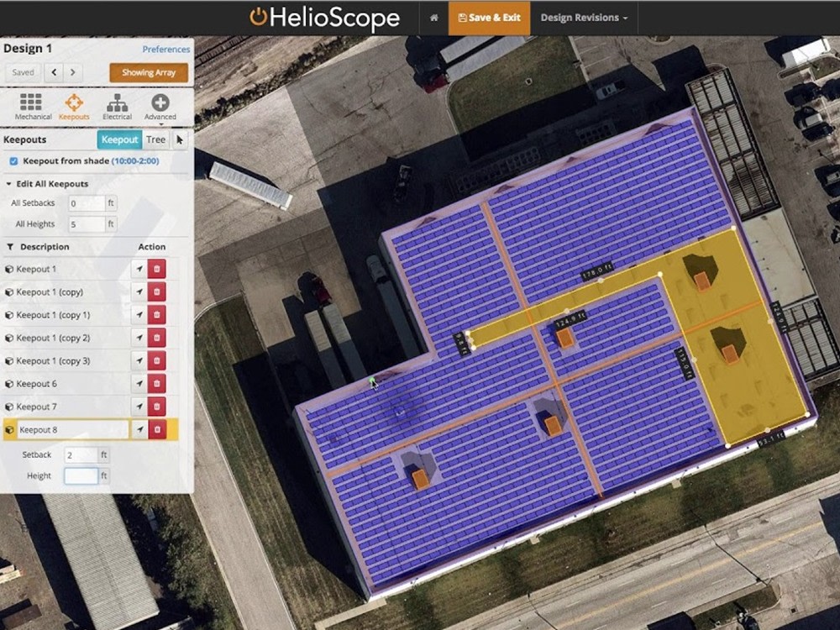Click the 124.9 ft dimension label
The height and width of the screenshot is (630, 840).
570,320
